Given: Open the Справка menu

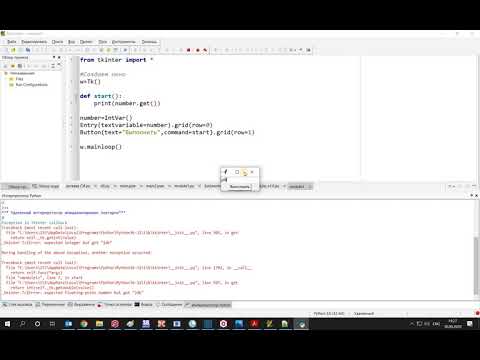Looking at the screenshot, I should pos(149,42).
